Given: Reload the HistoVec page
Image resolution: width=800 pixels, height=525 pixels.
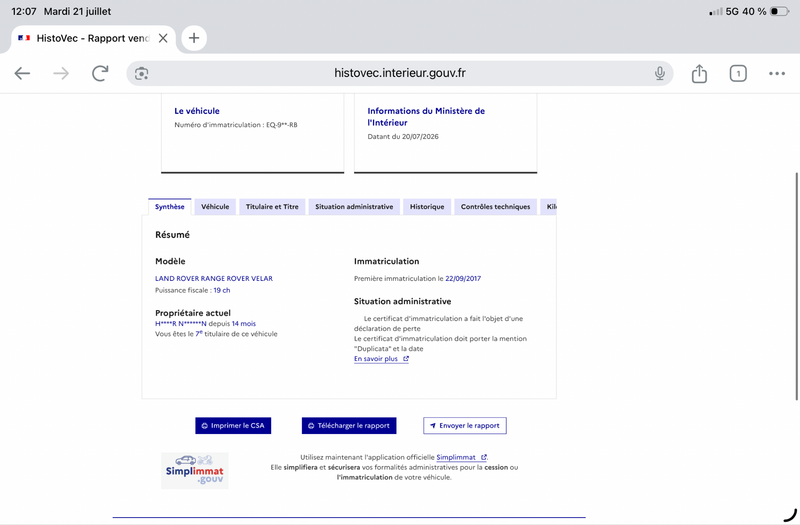Looking at the screenshot, I should point(100,73).
